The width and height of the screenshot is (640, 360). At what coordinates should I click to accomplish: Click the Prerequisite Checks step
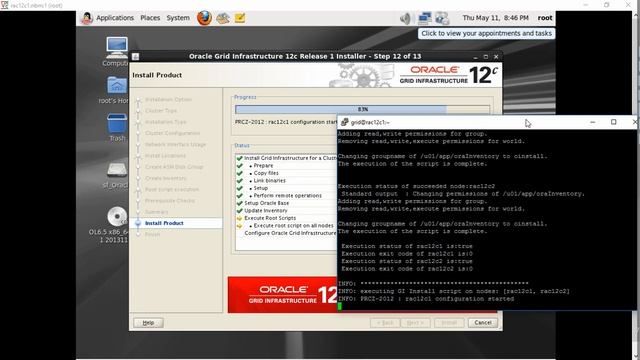(x=170, y=201)
